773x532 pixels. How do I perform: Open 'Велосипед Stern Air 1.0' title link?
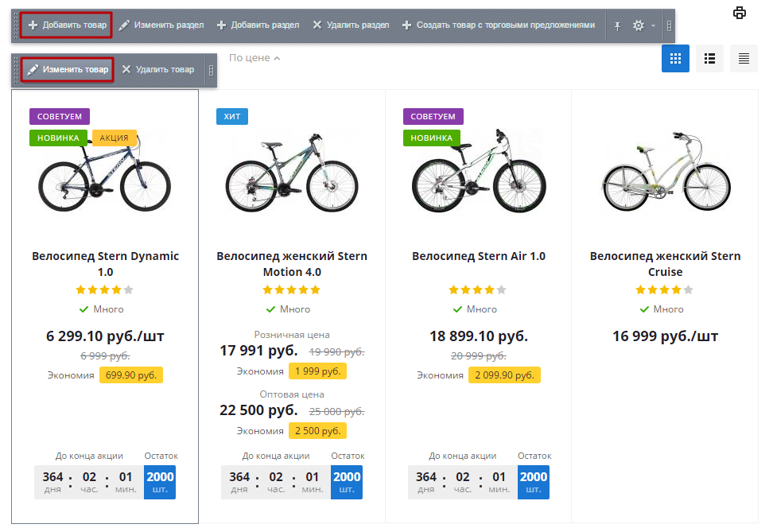pyautogui.click(x=479, y=256)
